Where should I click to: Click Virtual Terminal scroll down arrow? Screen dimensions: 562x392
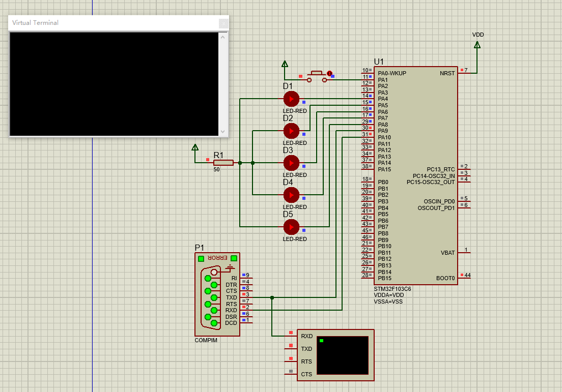tap(222, 131)
